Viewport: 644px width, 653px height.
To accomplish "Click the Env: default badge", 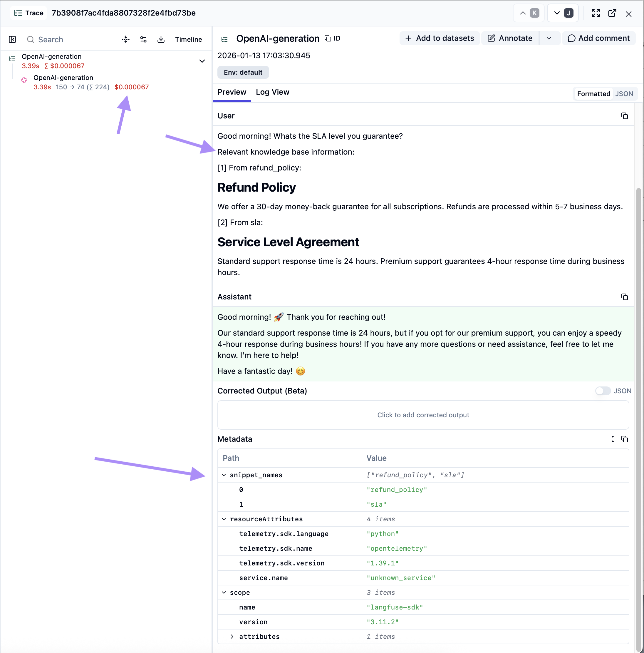I will [x=243, y=72].
